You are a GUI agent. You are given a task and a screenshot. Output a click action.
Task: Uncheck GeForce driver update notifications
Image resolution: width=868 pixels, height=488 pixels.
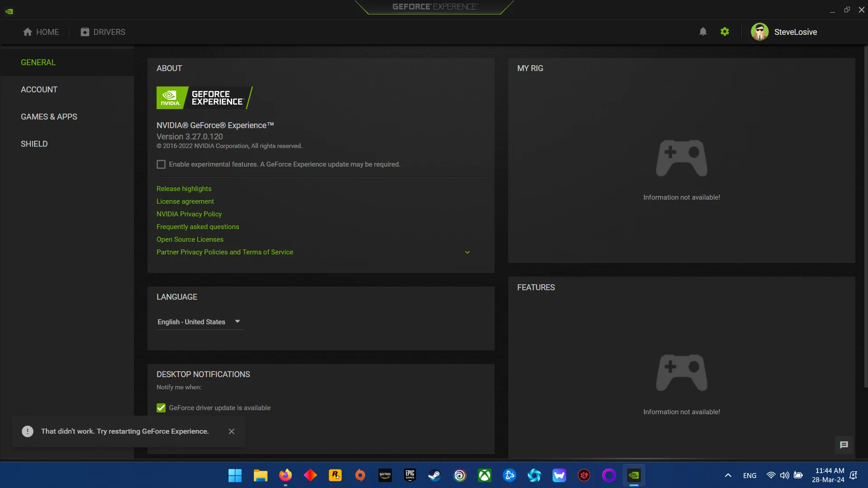coord(161,408)
